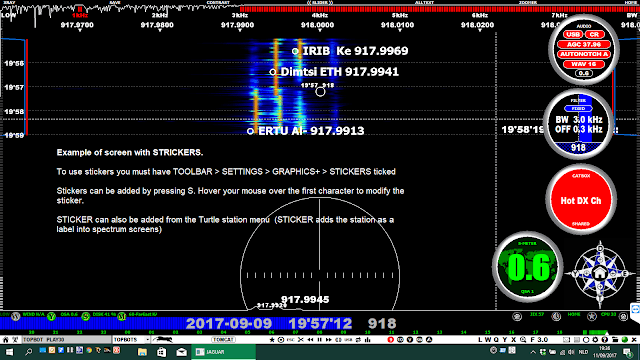The image size is (640, 360).
Task: Rewind playback with the double-left arrow
Action: [x=310, y=340]
